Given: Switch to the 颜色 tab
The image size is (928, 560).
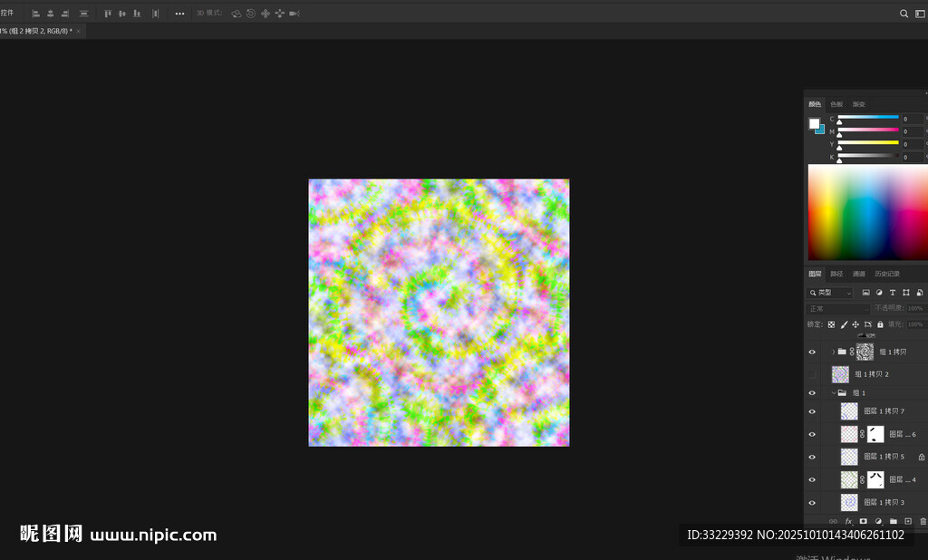Looking at the screenshot, I should coord(815,104).
